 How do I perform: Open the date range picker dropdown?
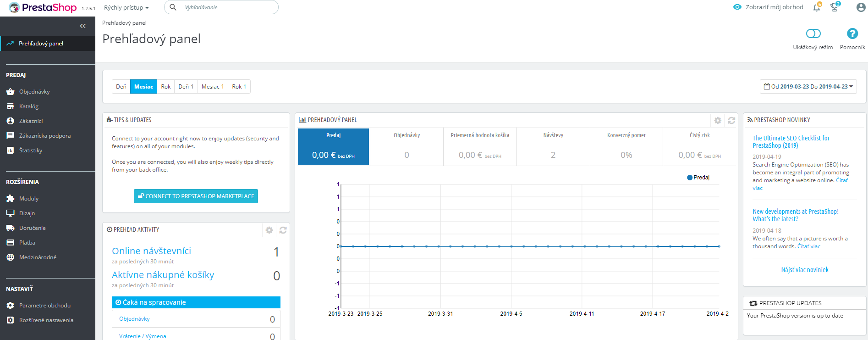pyautogui.click(x=808, y=86)
